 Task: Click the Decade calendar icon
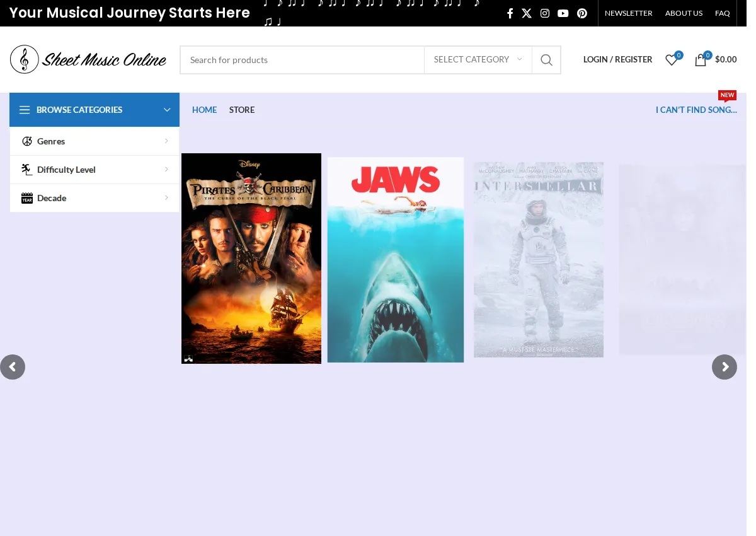tap(27, 198)
